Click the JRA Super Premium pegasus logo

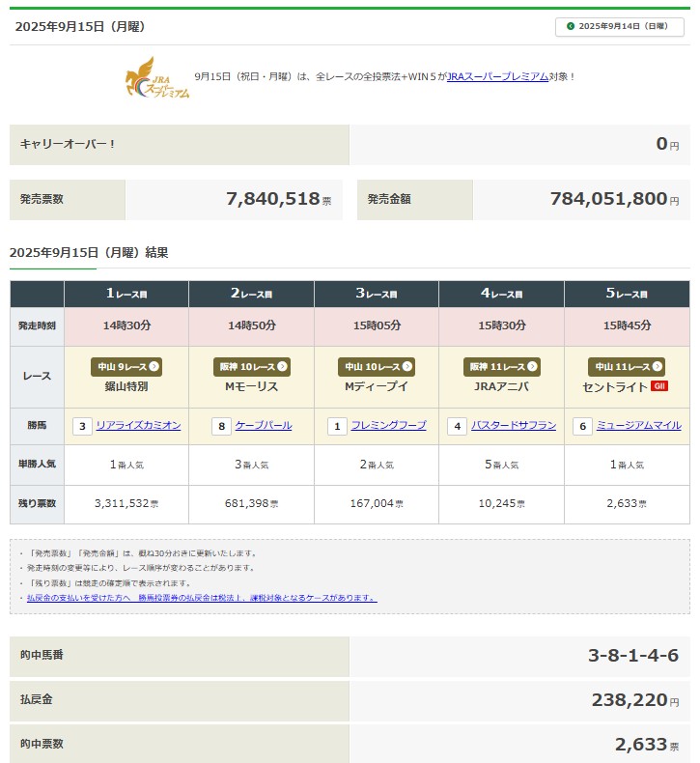(157, 77)
